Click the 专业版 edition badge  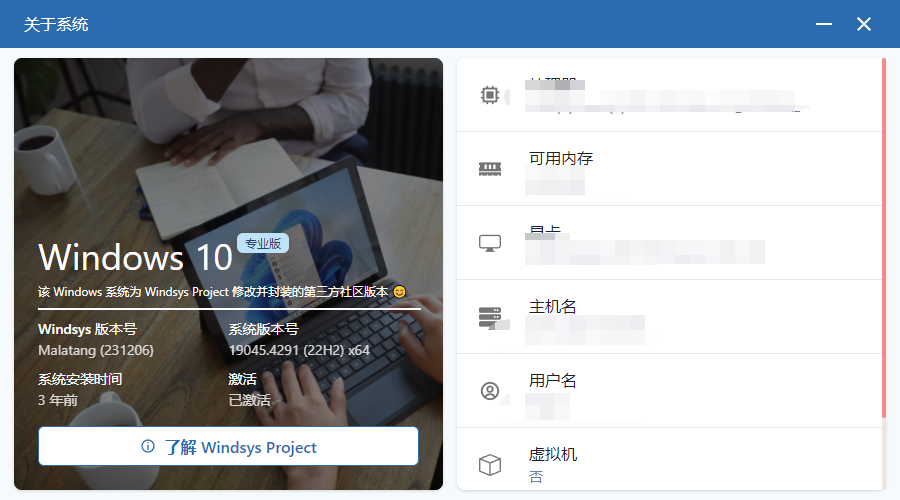coord(263,243)
